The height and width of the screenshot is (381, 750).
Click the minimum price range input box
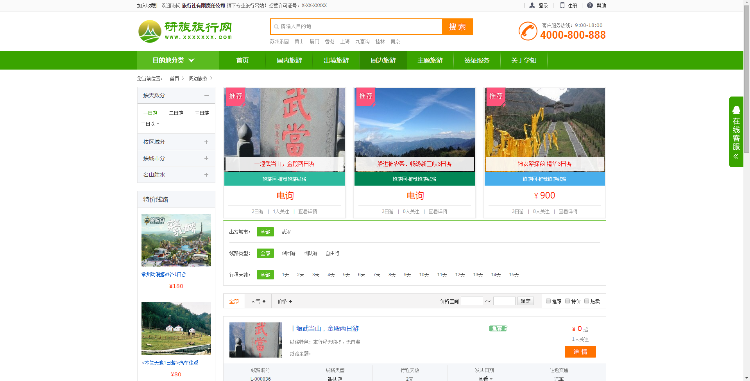pos(471,301)
